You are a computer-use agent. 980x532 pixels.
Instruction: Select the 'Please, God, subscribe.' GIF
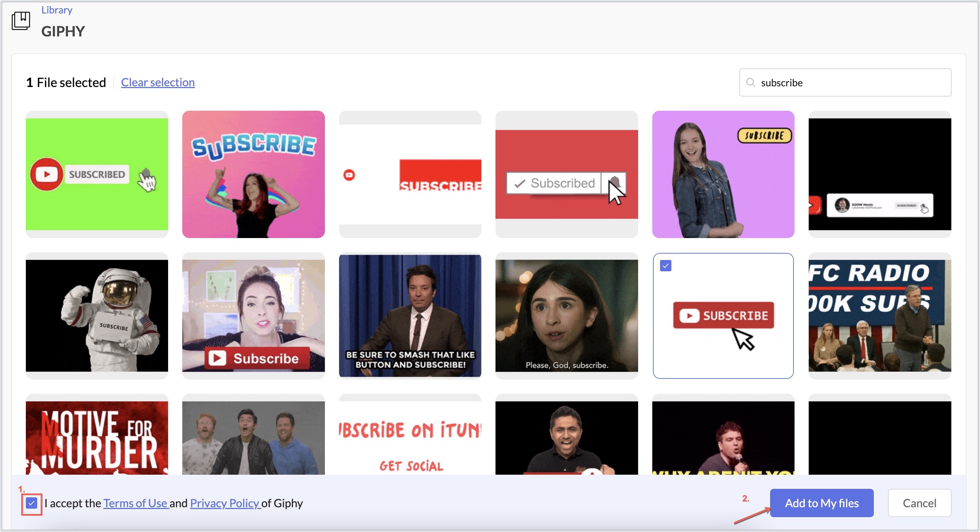(x=567, y=316)
